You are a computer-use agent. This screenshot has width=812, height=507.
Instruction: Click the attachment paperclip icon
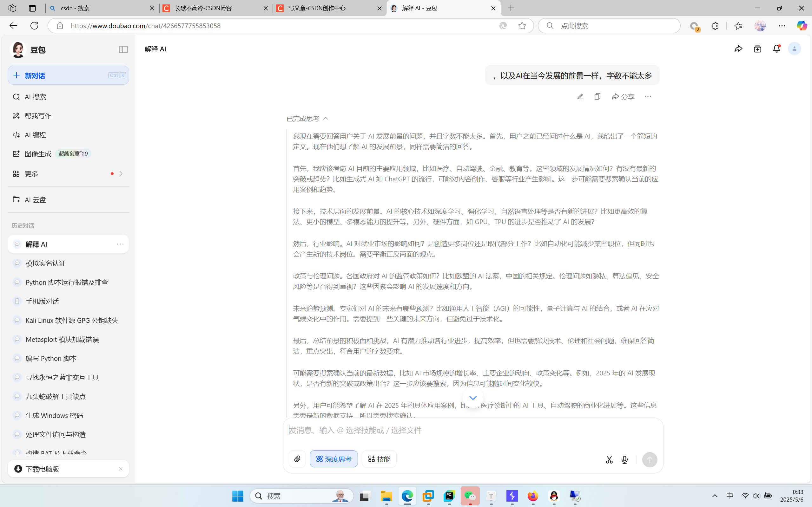[297, 459]
